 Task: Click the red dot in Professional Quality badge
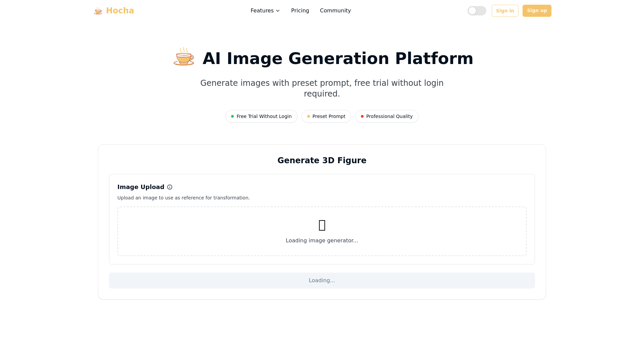[362, 116]
